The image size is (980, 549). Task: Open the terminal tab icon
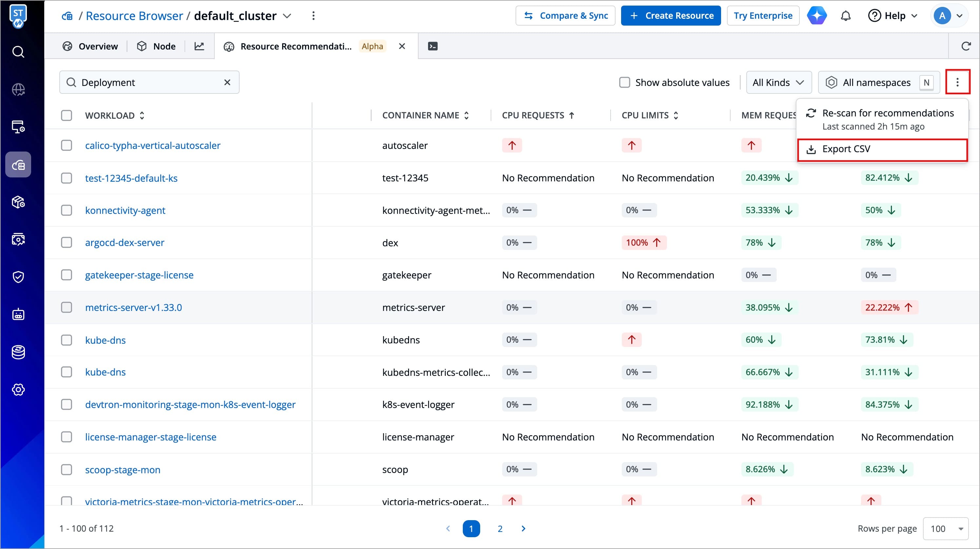coord(433,46)
